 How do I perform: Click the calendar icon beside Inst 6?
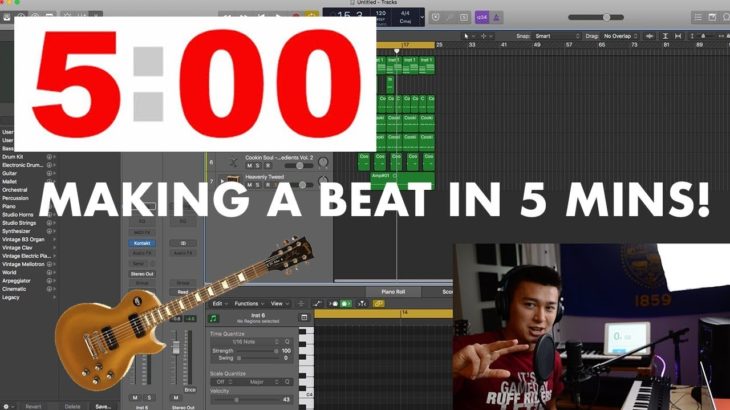(304, 317)
